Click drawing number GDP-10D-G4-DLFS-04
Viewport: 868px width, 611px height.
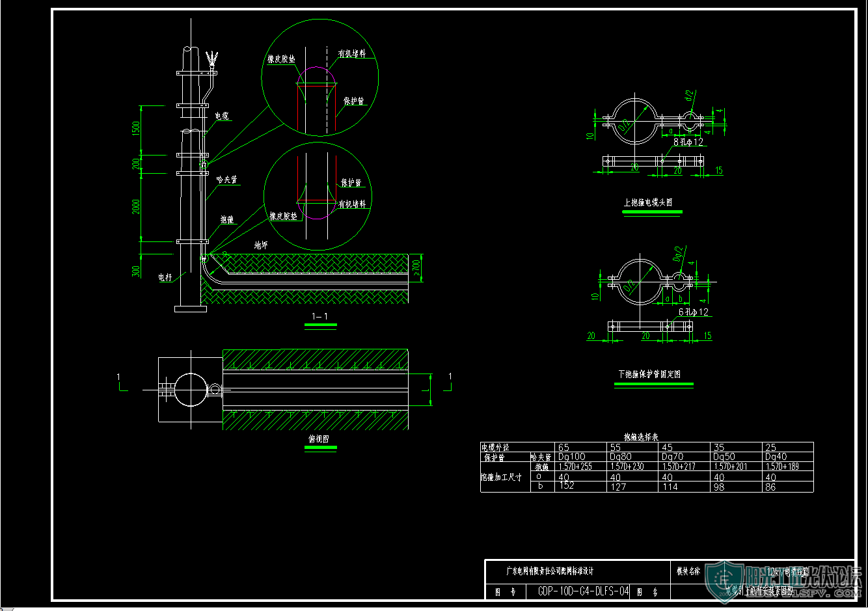point(584,591)
